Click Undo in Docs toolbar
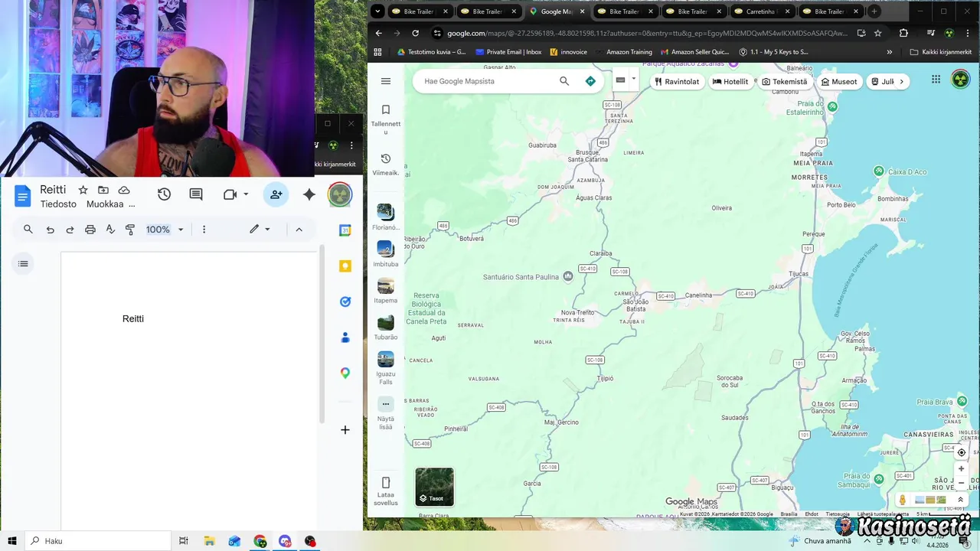This screenshot has height=551, width=980. pyautogui.click(x=50, y=230)
